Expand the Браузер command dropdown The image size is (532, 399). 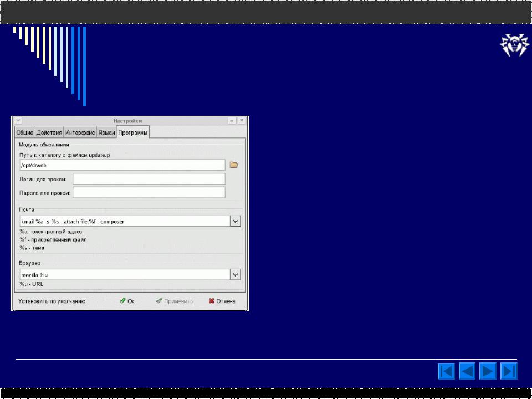point(235,274)
